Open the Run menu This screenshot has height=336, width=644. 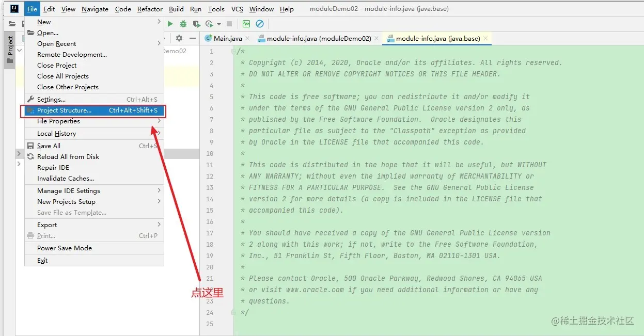[196, 9]
